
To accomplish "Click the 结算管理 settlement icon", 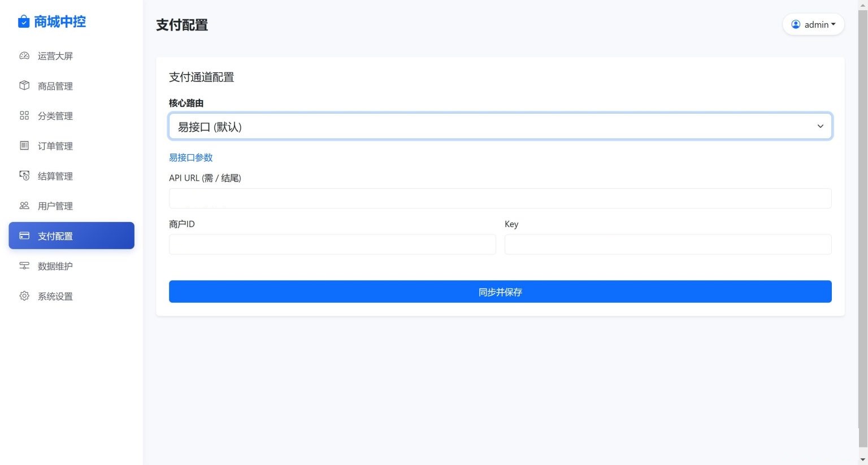I will (x=24, y=175).
